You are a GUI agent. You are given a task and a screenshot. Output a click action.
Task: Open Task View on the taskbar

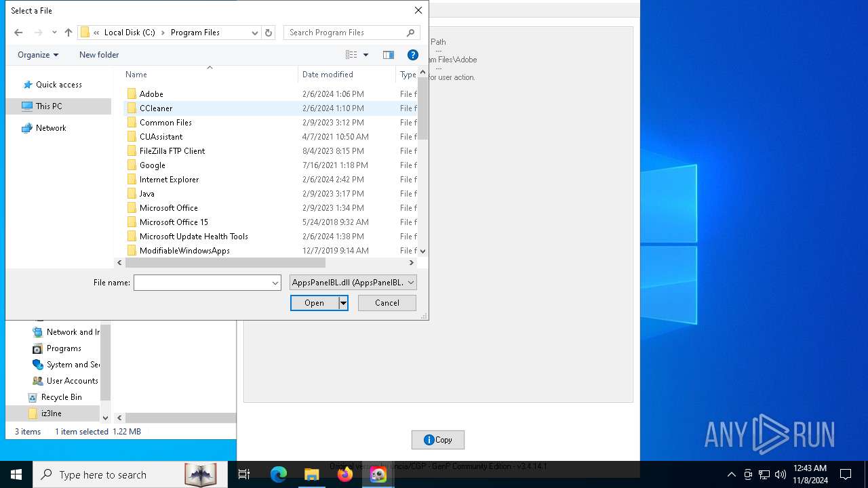coord(244,474)
